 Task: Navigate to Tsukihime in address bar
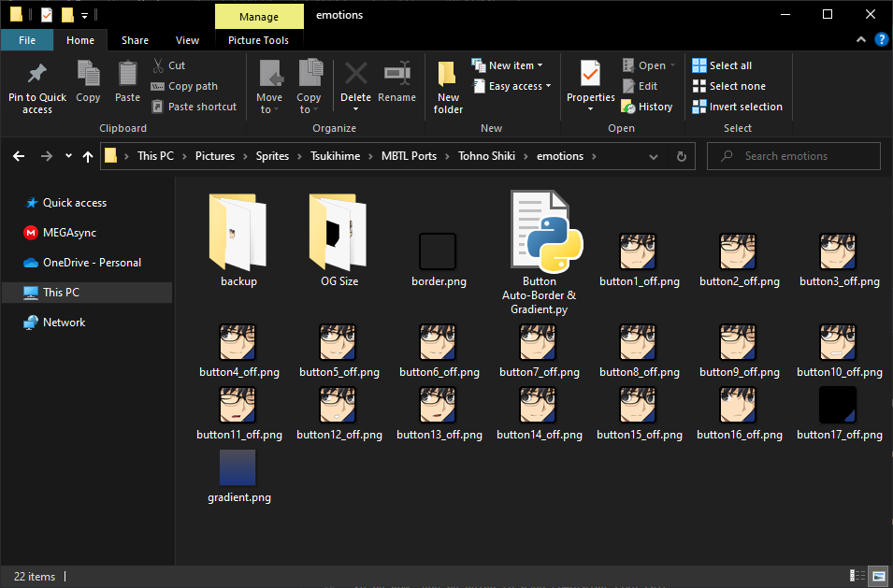point(335,156)
